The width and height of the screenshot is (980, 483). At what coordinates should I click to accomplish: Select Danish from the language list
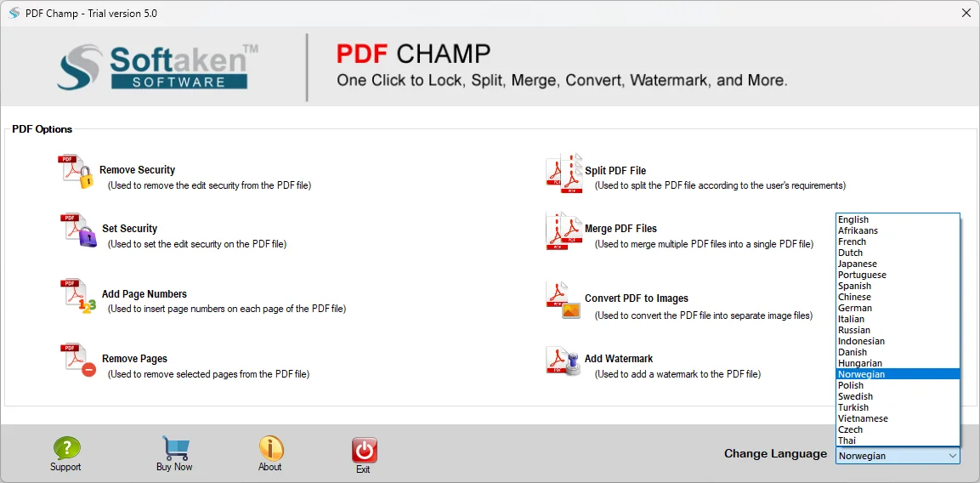click(898, 352)
